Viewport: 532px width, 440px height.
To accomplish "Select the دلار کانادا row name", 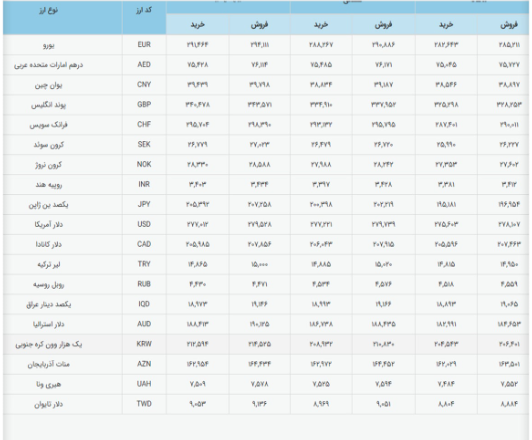I will (x=49, y=245).
